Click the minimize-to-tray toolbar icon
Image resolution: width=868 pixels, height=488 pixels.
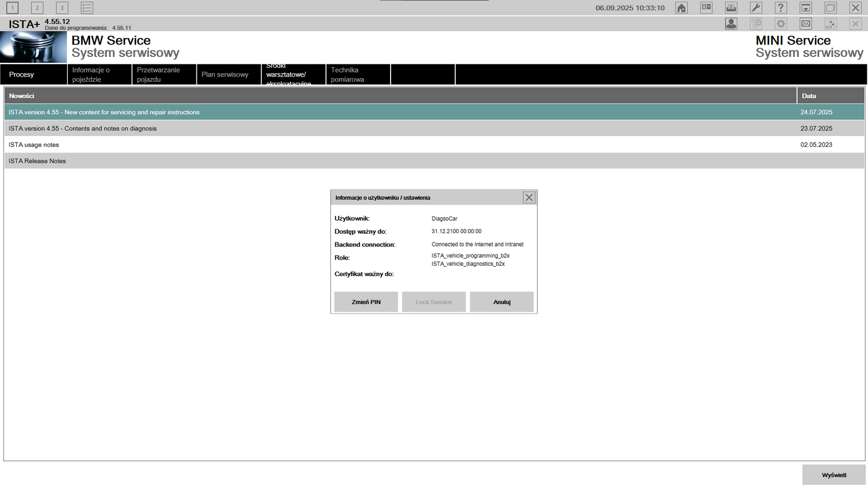pos(806,8)
